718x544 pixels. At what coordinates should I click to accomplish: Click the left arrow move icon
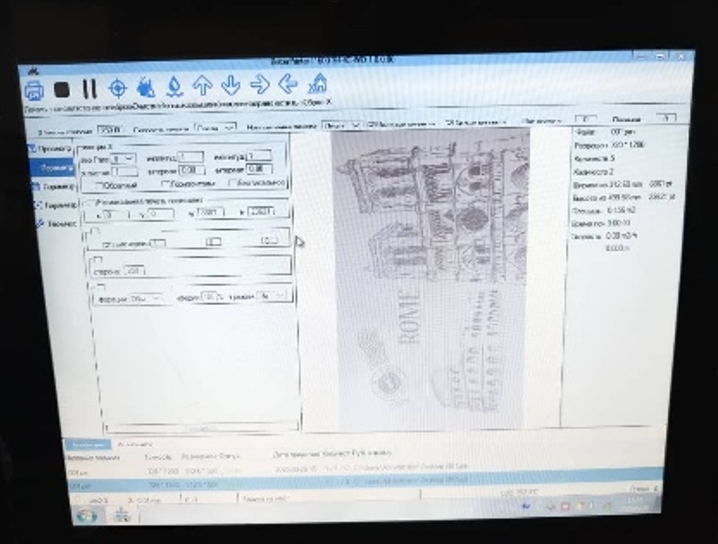(x=289, y=84)
